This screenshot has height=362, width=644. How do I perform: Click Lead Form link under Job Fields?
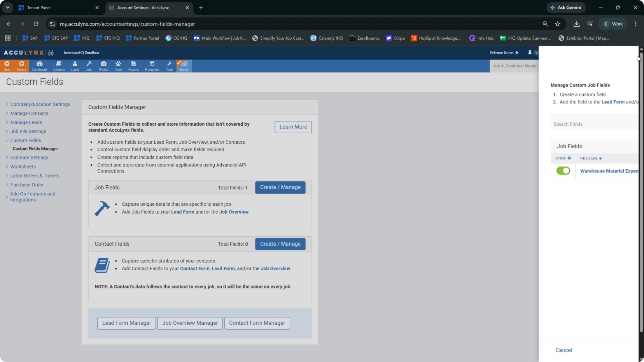(x=183, y=212)
